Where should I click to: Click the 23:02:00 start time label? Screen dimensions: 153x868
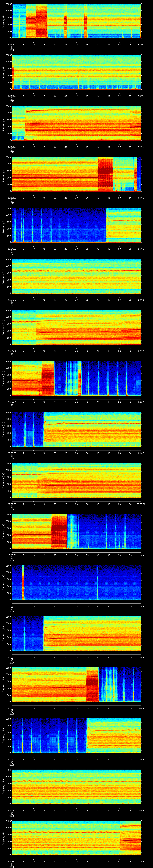(x=12, y=657)
